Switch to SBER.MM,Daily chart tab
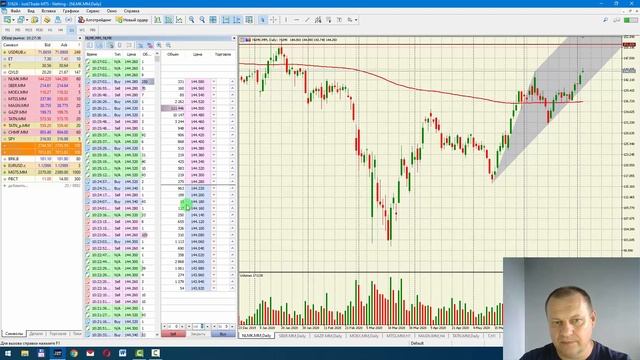 [292, 336]
